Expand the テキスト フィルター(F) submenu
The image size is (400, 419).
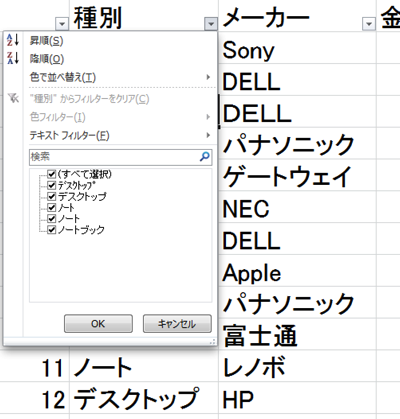coord(120,135)
